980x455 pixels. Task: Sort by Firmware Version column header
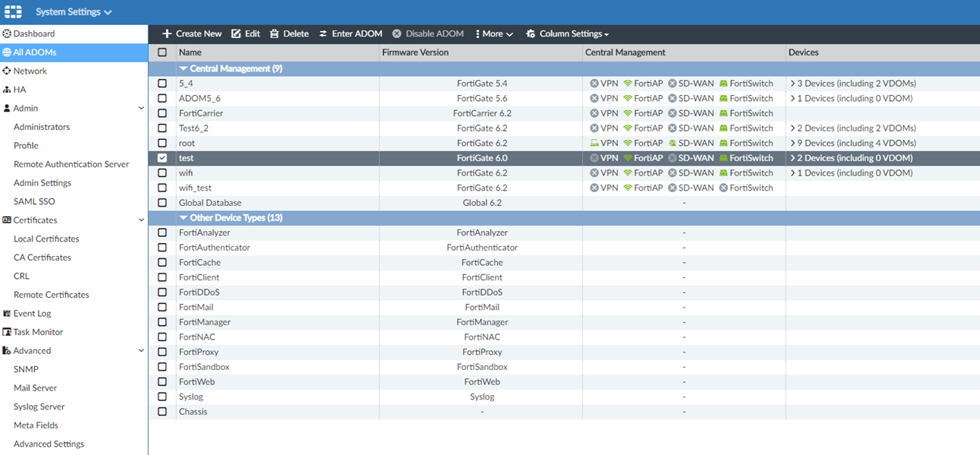[x=415, y=52]
